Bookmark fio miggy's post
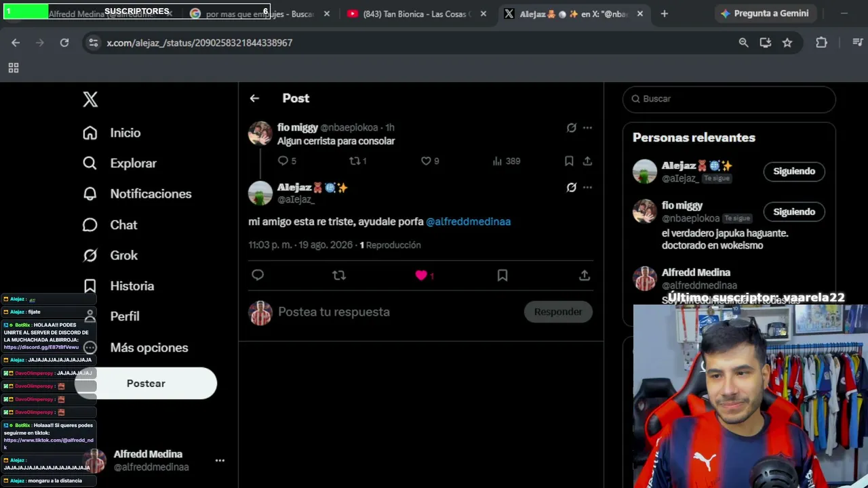868x488 pixels. pos(569,161)
